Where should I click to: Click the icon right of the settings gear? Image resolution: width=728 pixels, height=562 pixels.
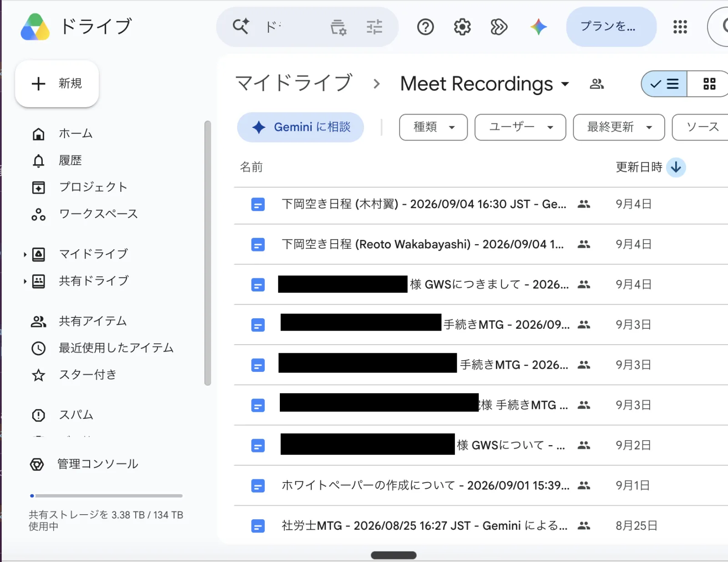coord(499,27)
